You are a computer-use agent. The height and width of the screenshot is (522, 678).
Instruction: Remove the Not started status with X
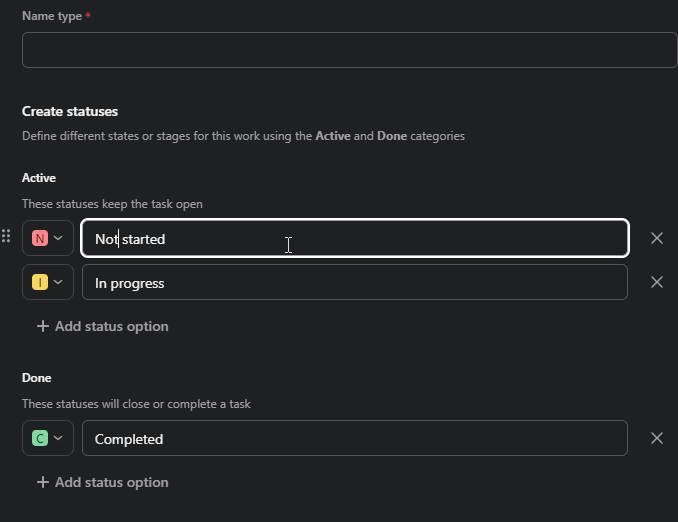click(657, 238)
